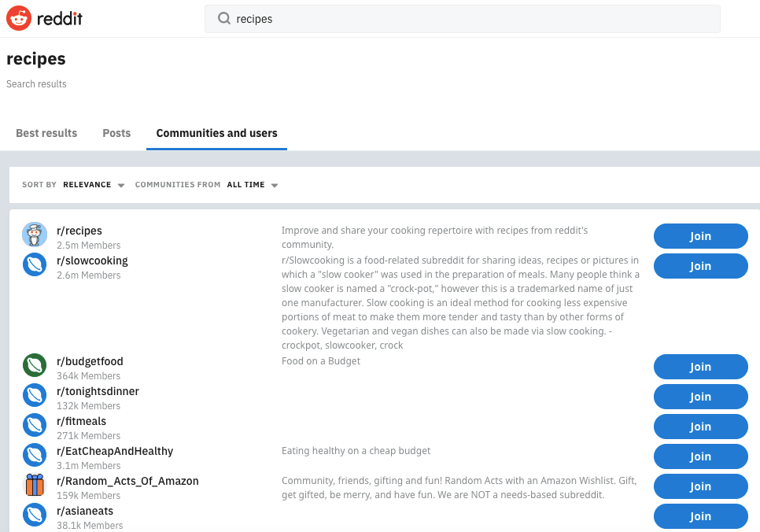This screenshot has height=532, width=760.
Task: Click the 'Search results' subtitle text
Action: click(x=36, y=84)
